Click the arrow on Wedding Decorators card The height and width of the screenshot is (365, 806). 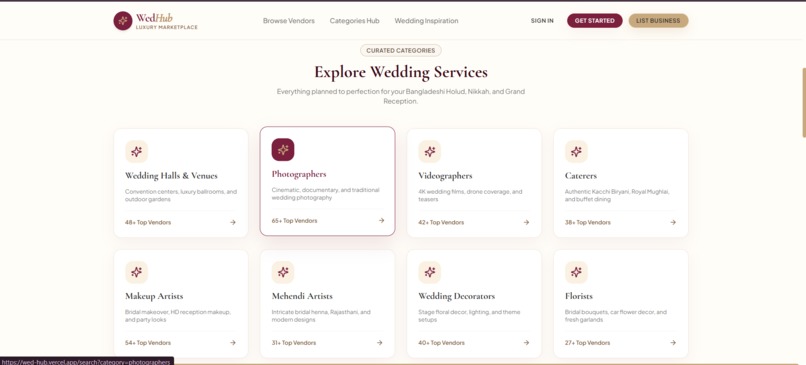tap(526, 343)
